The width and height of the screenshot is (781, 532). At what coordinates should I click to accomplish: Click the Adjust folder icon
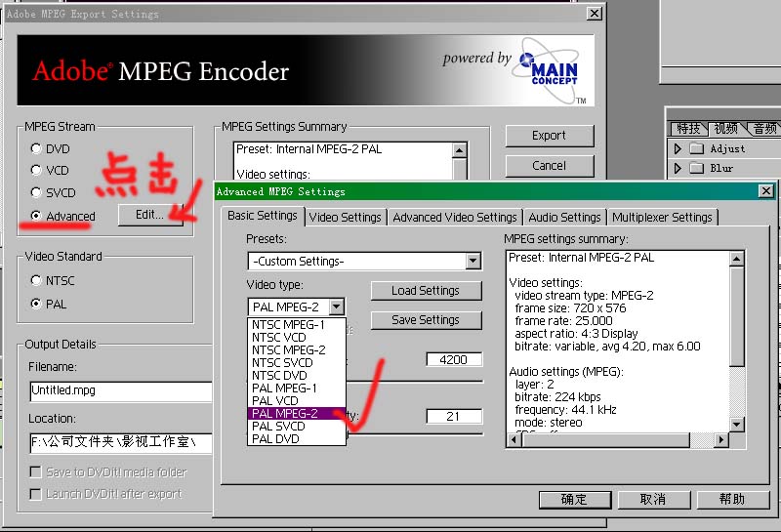tap(696, 148)
